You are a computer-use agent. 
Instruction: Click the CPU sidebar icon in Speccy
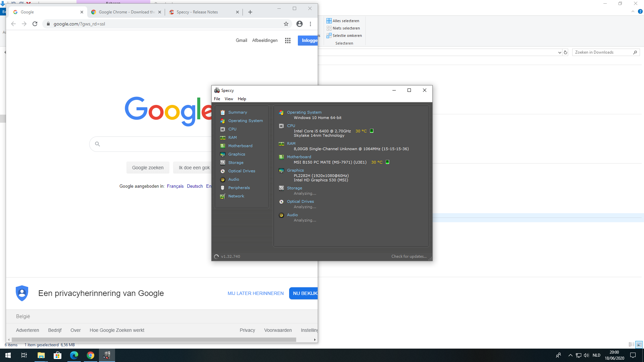click(x=222, y=129)
